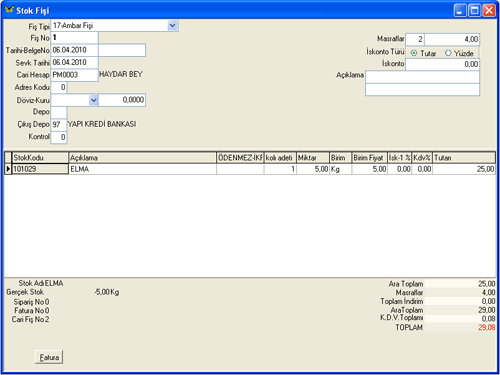Click the empty Depo field

59,112
